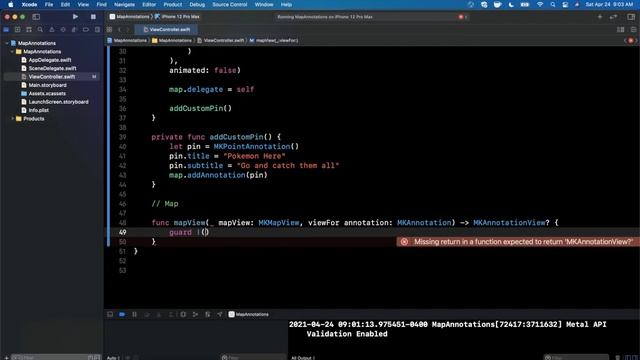Go forward in editor history
640x360 pixels.
point(128,29)
